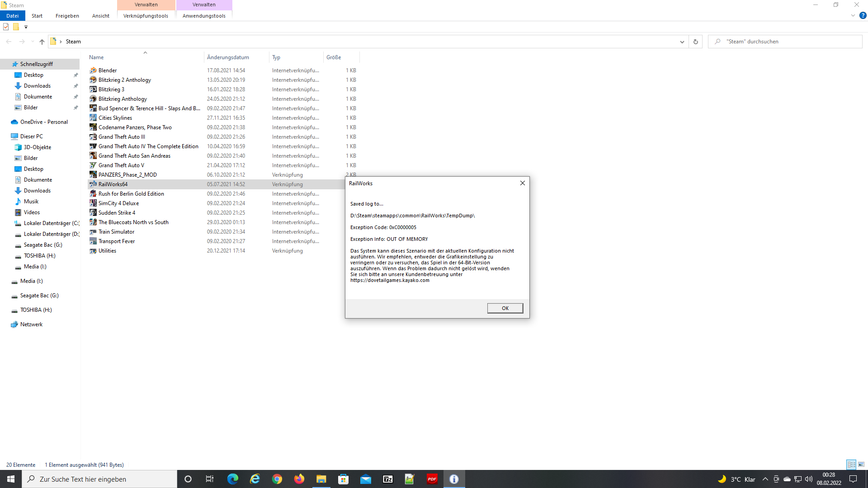Select the Cities Skylines shortcut icon
868x488 pixels.
click(93, 118)
